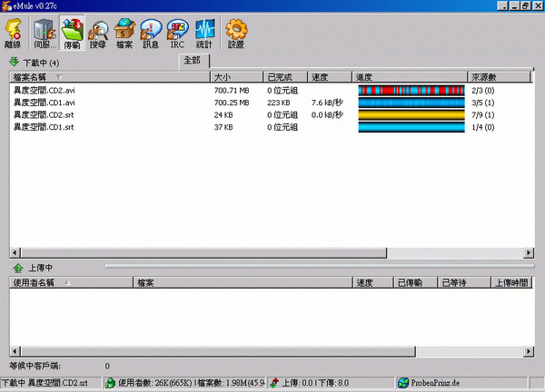Select download row 異度空間.CD2.avi
This screenshot has width=545, height=392.
[x=272, y=91]
